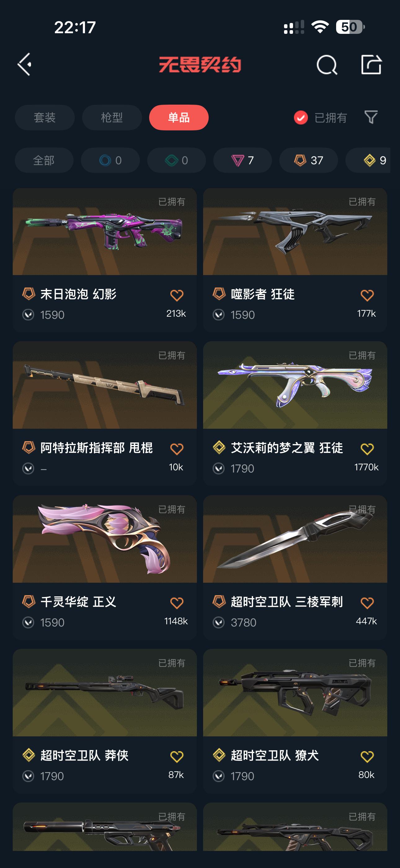Tap the back arrow icon

coord(24,64)
